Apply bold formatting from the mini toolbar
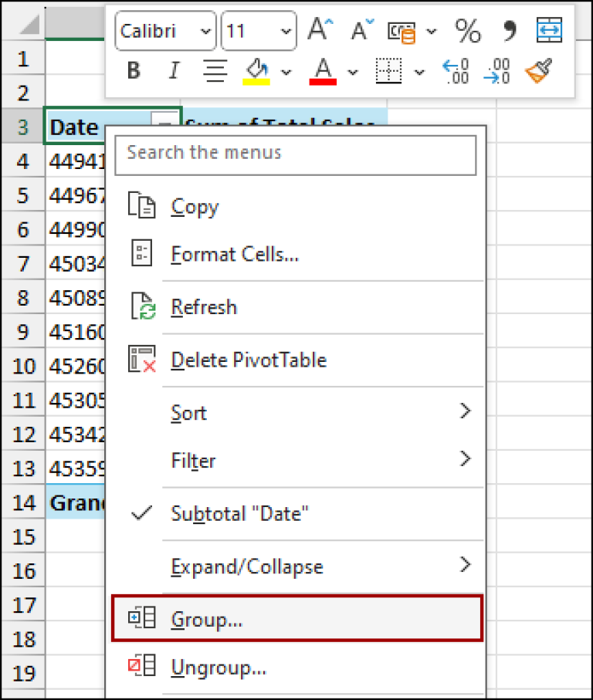This screenshot has height=700, width=593. 133,70
